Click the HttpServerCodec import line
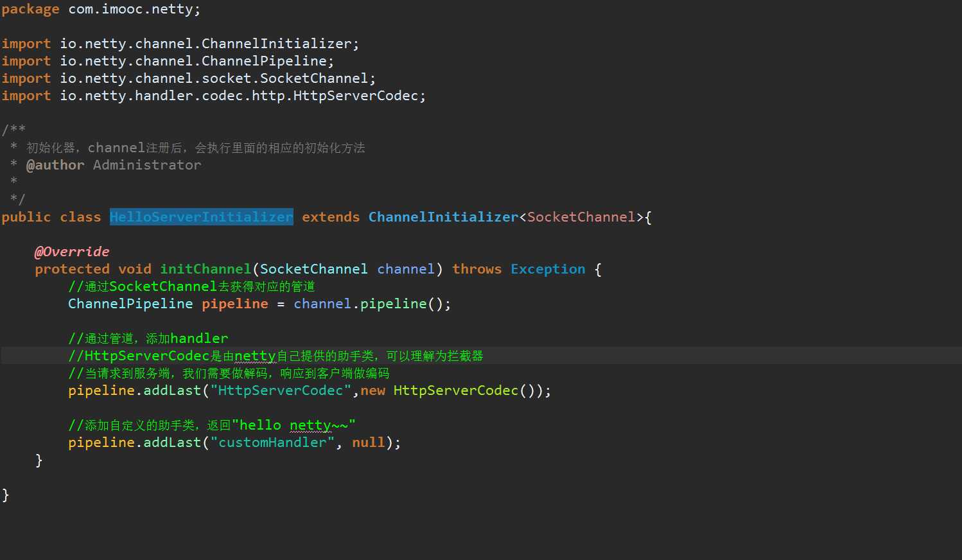The height and width of the screenshot is (560, 962). pos(214,96)
